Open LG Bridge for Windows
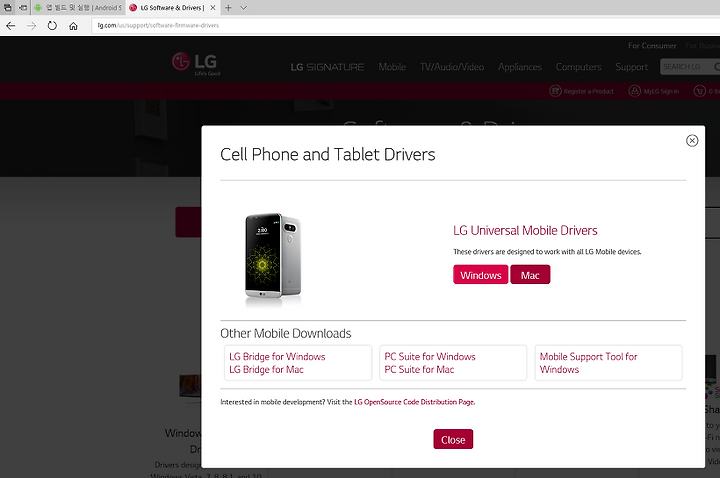This screenshot has width=720, height=478. pyautogui.click(x=277, y=356)
